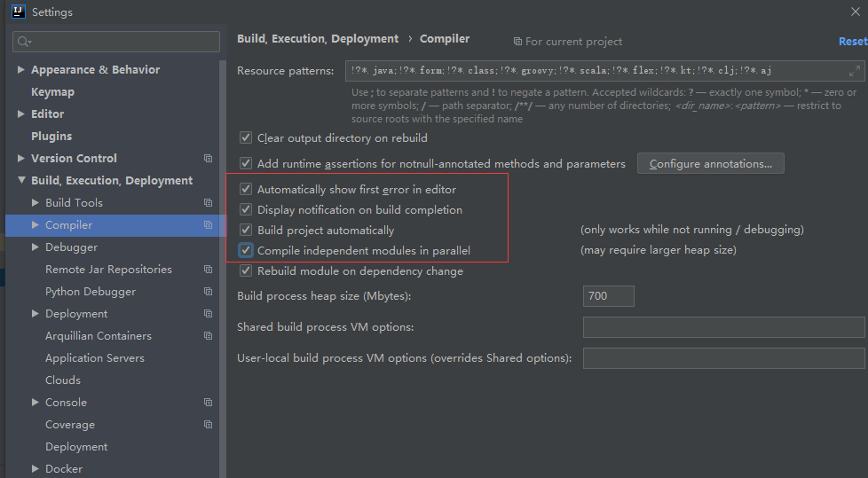Screen dimensions: 868x478
Task: Uncheck Clear output directory on rebuild
Action: tap(246, 137)
